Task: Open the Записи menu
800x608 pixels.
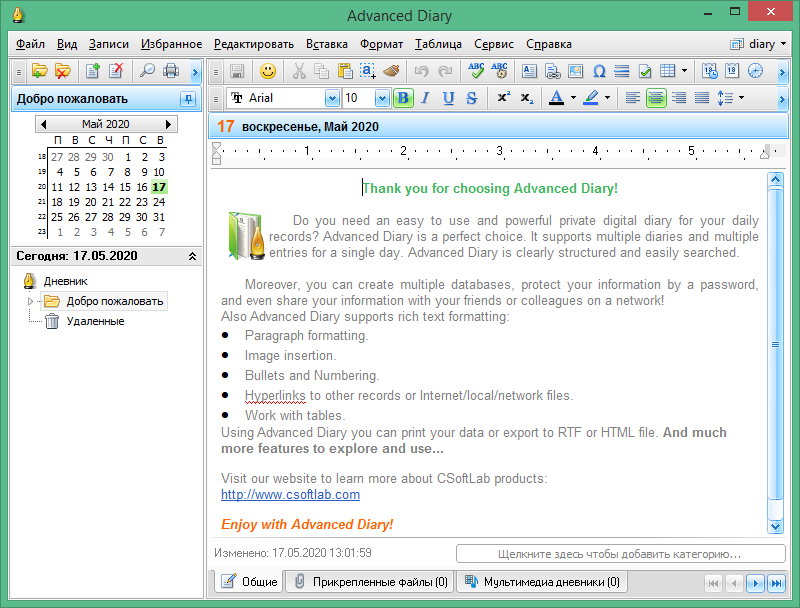Action: [109, 44]
